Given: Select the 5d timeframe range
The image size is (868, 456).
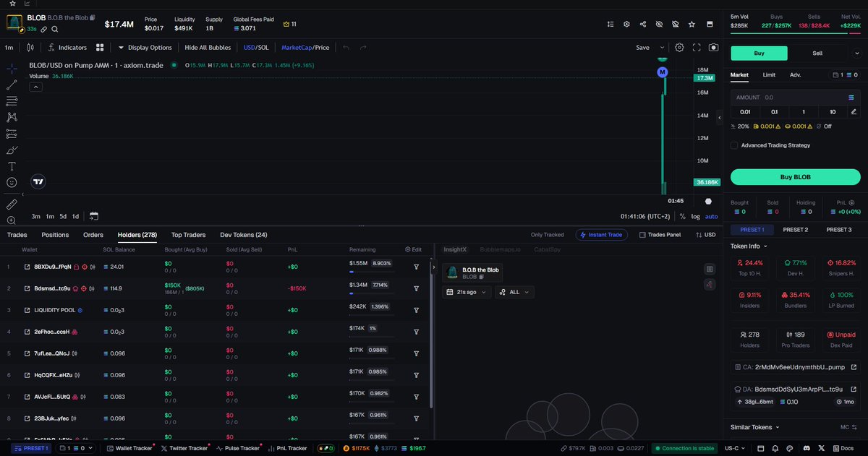Looking at the screenshot, I should (x=63, y=216).
